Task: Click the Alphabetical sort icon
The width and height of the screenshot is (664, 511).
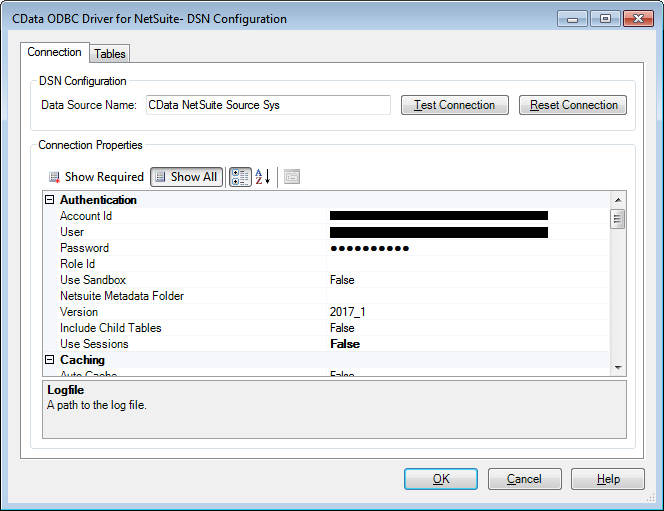Action: coord(262,177)
